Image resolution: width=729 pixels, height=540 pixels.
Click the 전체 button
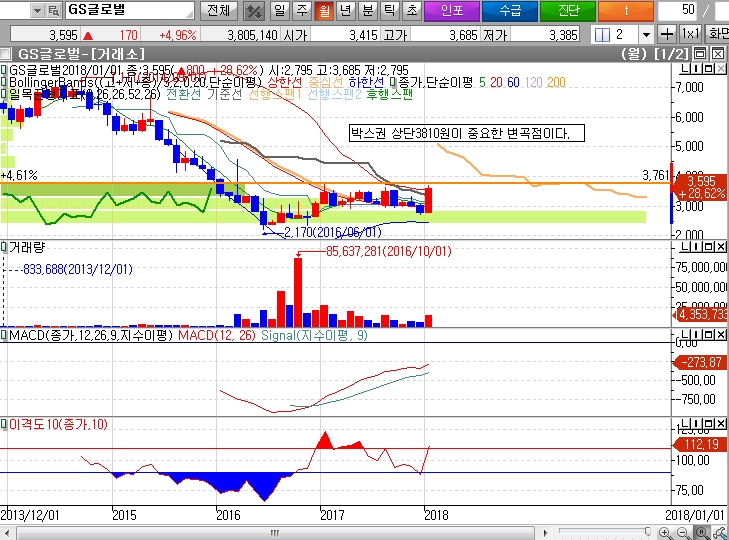216,11
